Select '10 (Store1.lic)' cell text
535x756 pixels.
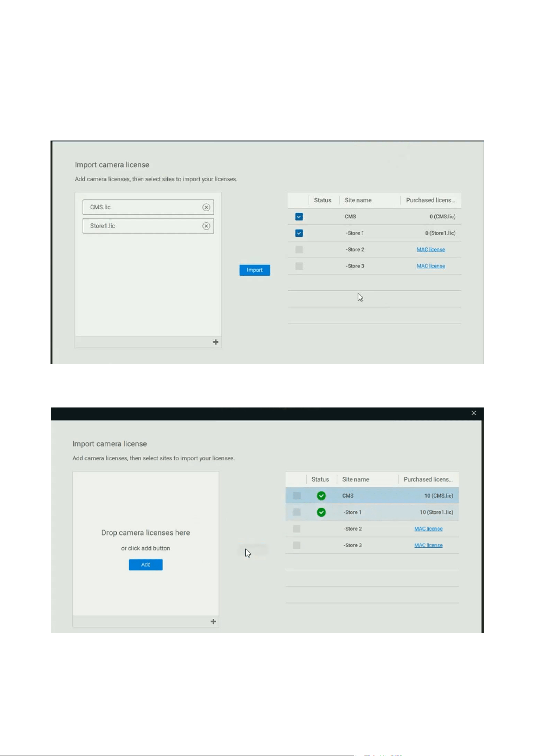(x=436, y=512)
